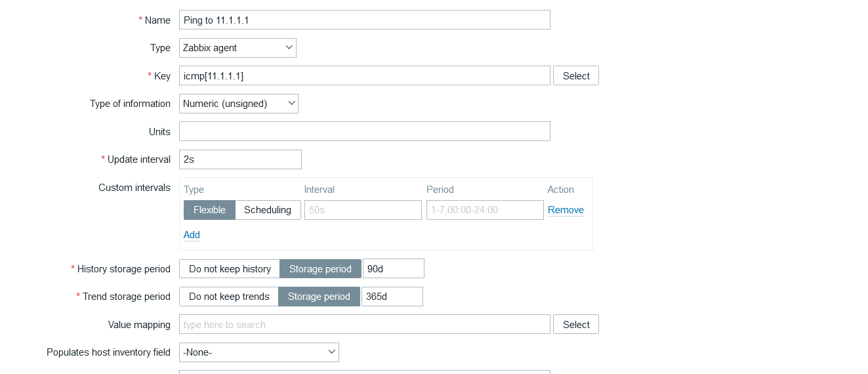Add a new custom interval
The width and height of the screenshot is (868, 374).
tap(192, 235)
